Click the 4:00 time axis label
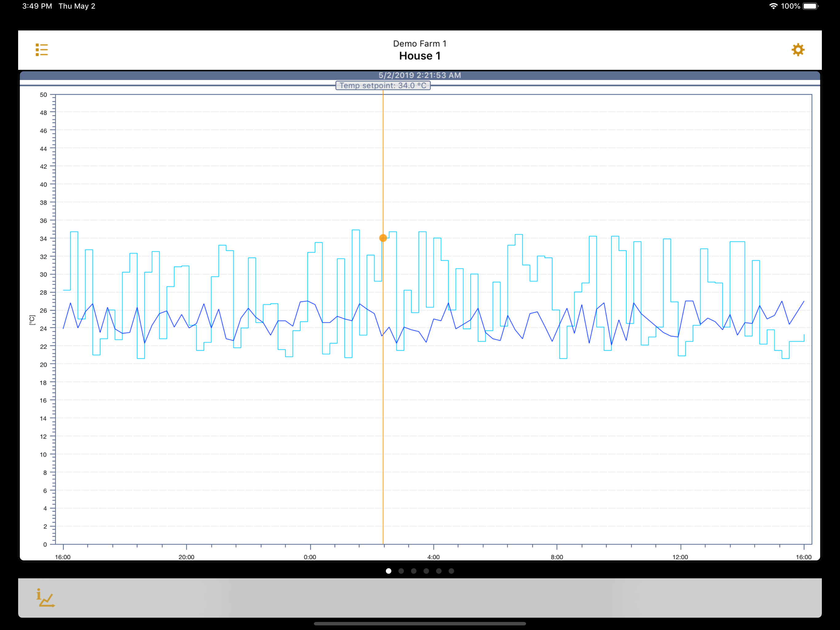Viewport: 840px width, 630px height. coord(433,557)
